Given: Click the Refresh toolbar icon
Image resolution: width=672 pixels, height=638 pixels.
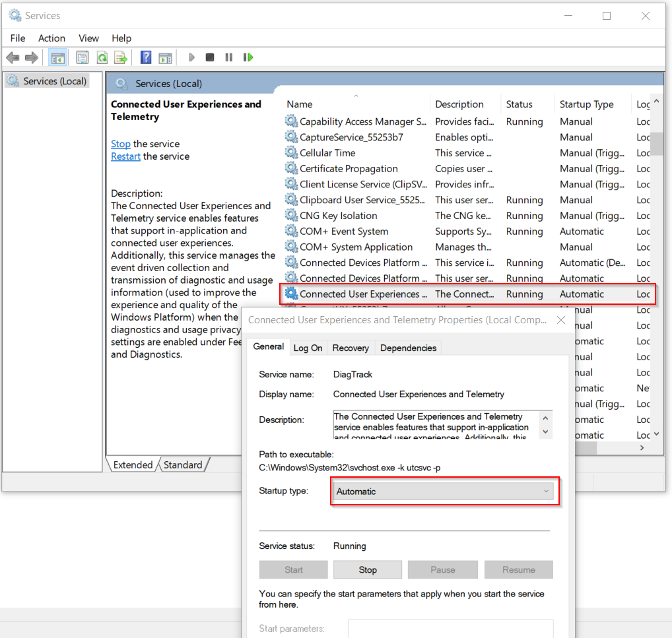Looking at the screenshot, I should click(102, 58).
